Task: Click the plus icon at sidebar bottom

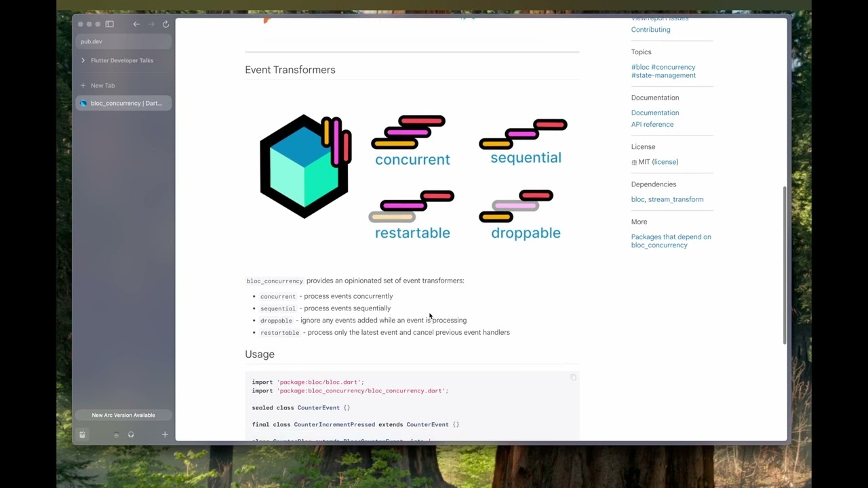Action: tap(165, 434)
